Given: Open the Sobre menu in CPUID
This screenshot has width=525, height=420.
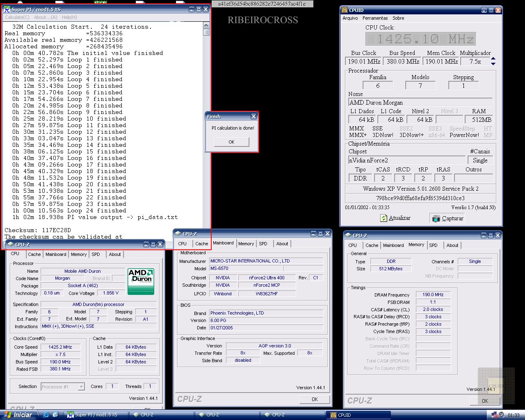Looking at the screenshot, I should pos(398,18).
